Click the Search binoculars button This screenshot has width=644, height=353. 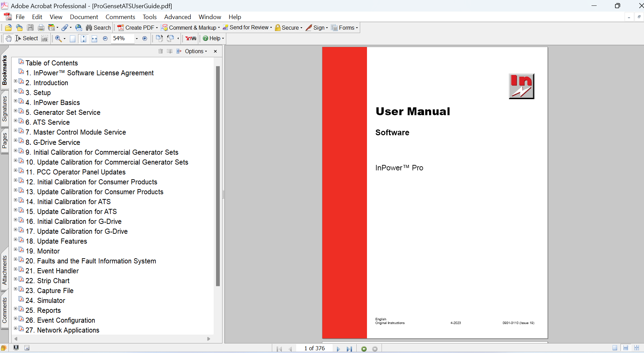98,28
